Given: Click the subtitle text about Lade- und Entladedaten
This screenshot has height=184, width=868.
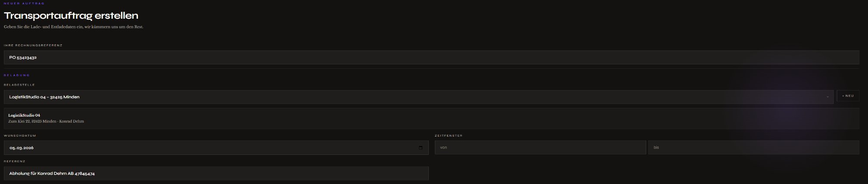Looking at the screenshot, I should (x=73, y=27).
